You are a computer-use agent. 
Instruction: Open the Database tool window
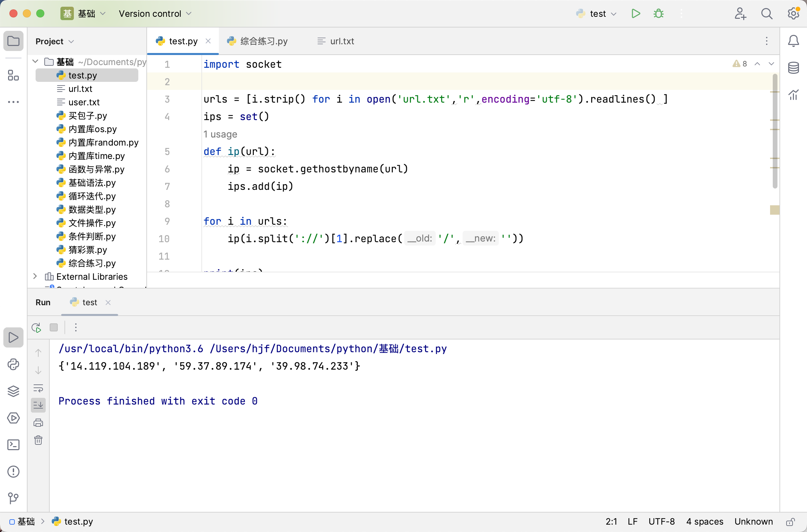click(x=794, y=68)
